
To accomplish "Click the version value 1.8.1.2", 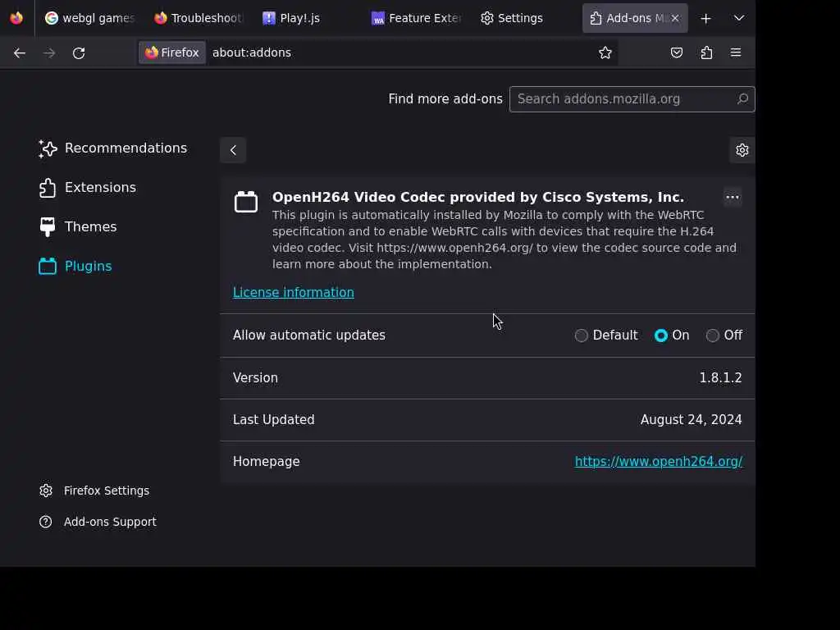I will pos(720,377).
